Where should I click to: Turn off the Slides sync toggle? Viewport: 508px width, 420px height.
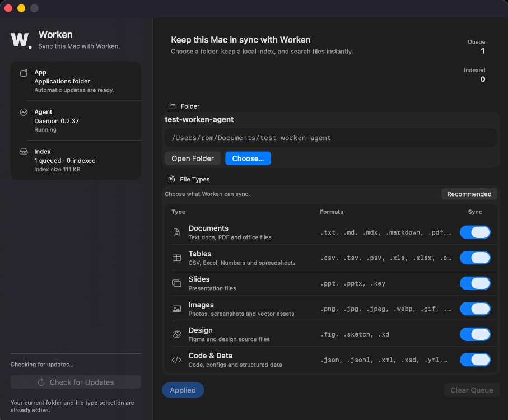pos(475,283)
